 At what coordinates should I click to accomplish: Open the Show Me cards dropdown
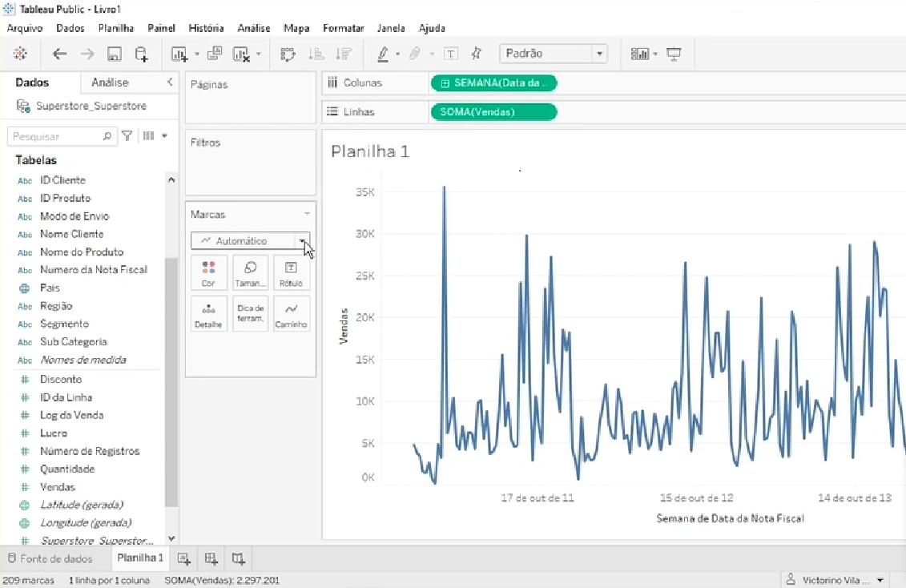click(x=654, y=54)
